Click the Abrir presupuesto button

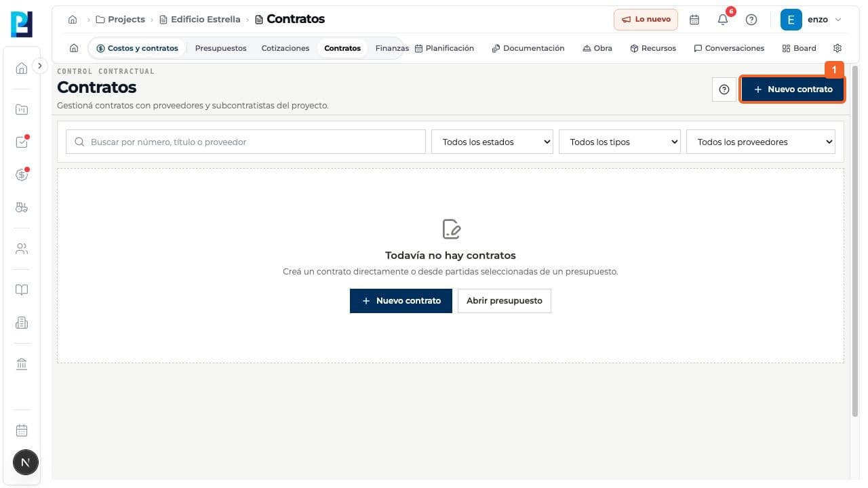505,301
